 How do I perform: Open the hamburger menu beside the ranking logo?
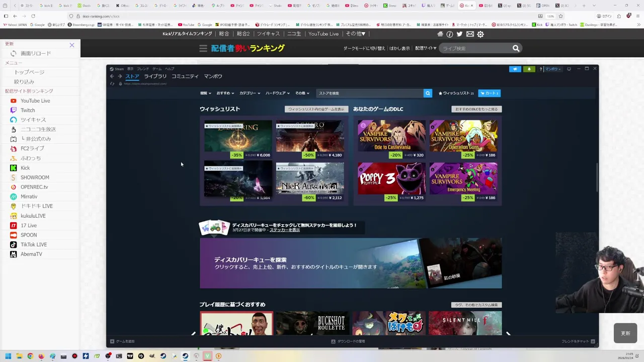point(203,48)
